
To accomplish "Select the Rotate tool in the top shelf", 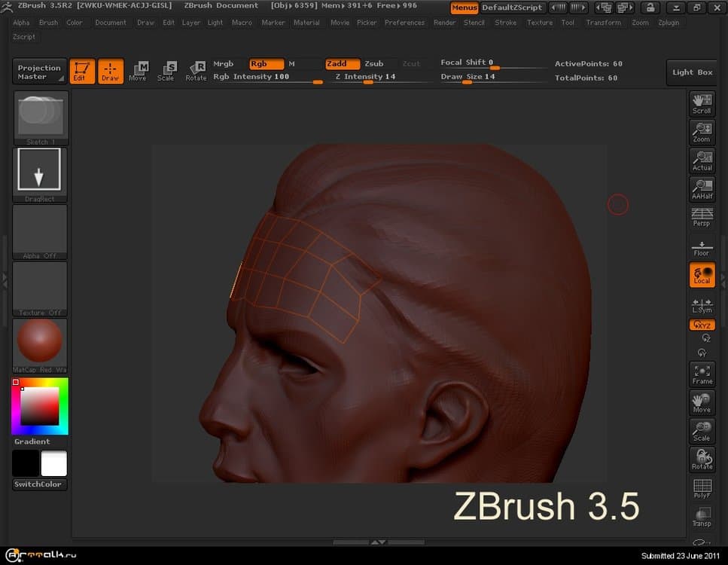I will coord(196,72).
